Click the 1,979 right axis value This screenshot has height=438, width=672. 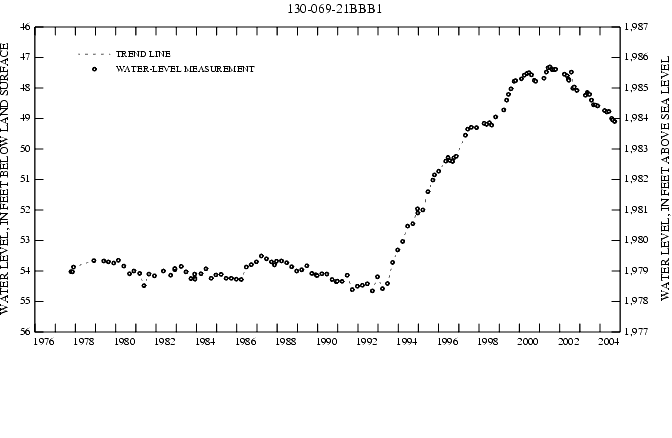point(636,271)
